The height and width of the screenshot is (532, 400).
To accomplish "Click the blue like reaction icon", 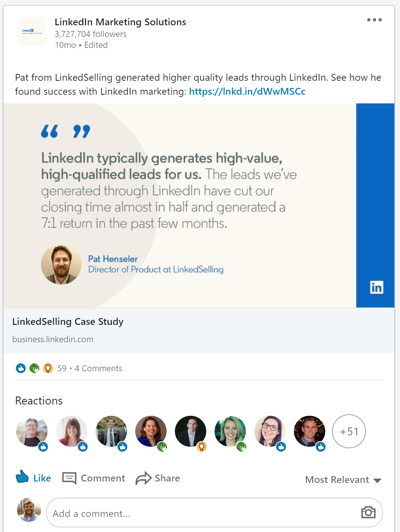I will 21,368.
